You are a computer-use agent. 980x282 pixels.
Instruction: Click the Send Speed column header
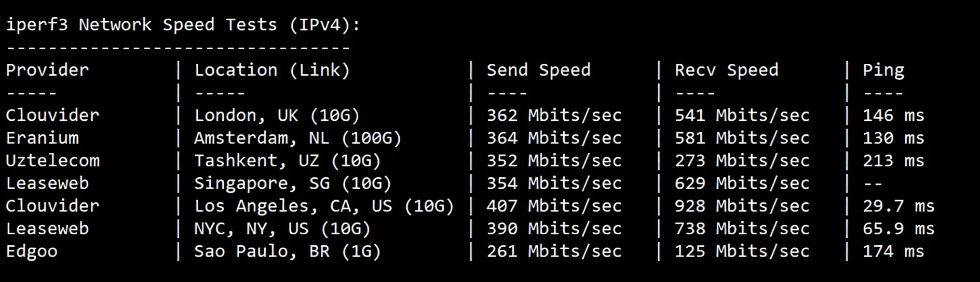point(538,70)
